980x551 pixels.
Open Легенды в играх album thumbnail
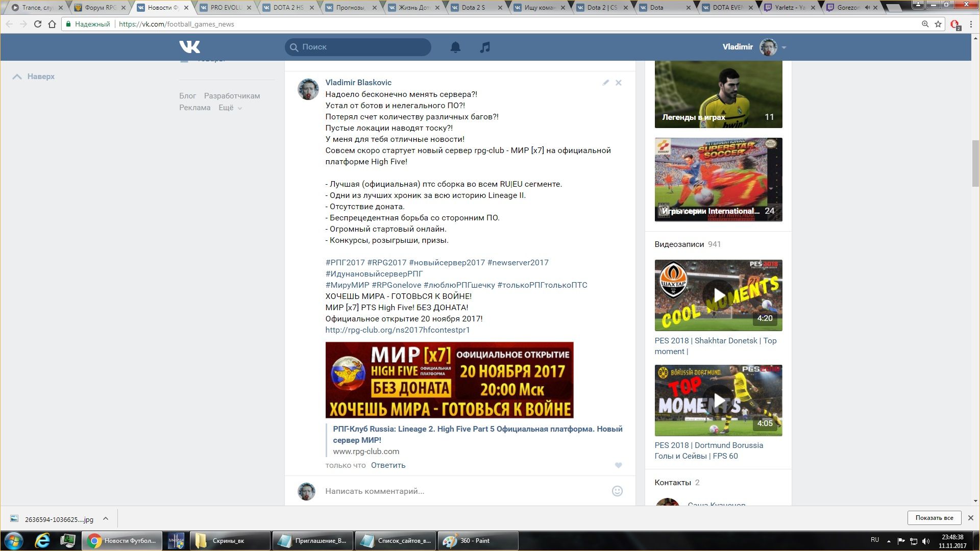tap(718, 94)
